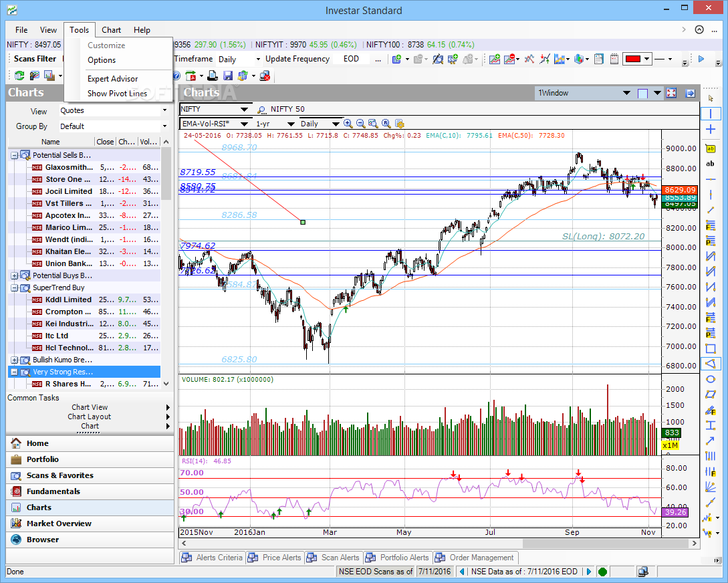Open the View Quotes dropdown

click(x=165, y=110)
